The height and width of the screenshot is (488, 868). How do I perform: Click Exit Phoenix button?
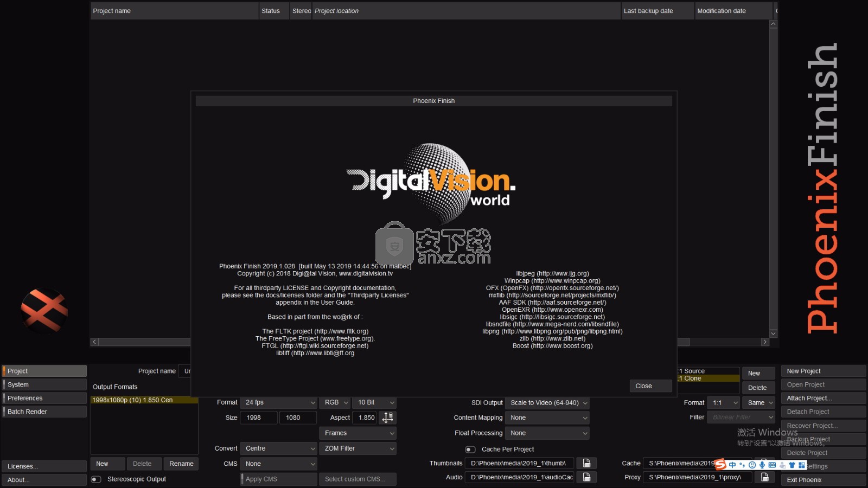(x=824, y=480)
